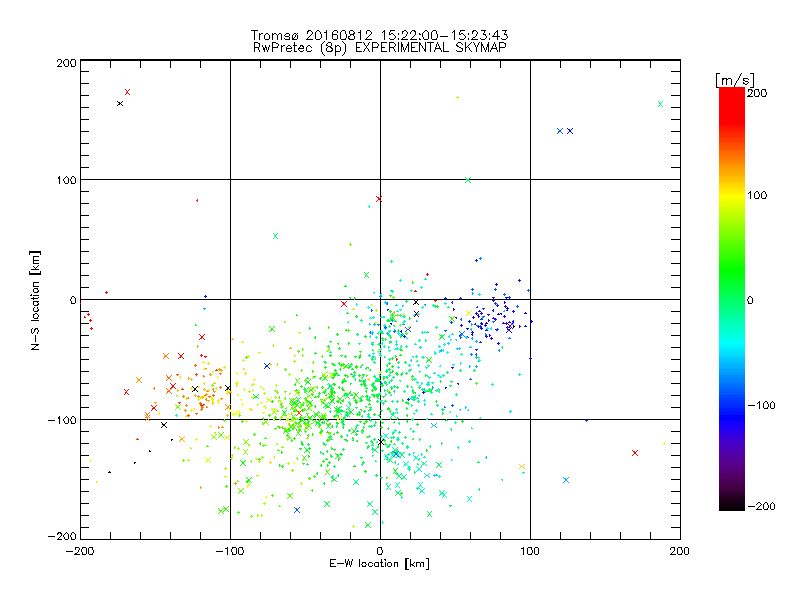
Task: Click the red X marker at lower right
Action: [x=635, y=453]
